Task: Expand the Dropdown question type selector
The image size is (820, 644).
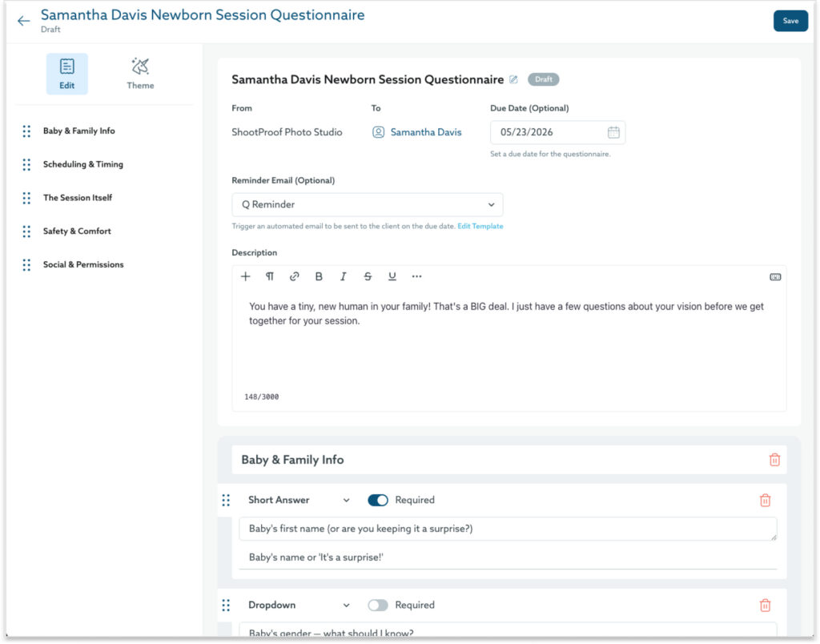Action: pos(299,605)
